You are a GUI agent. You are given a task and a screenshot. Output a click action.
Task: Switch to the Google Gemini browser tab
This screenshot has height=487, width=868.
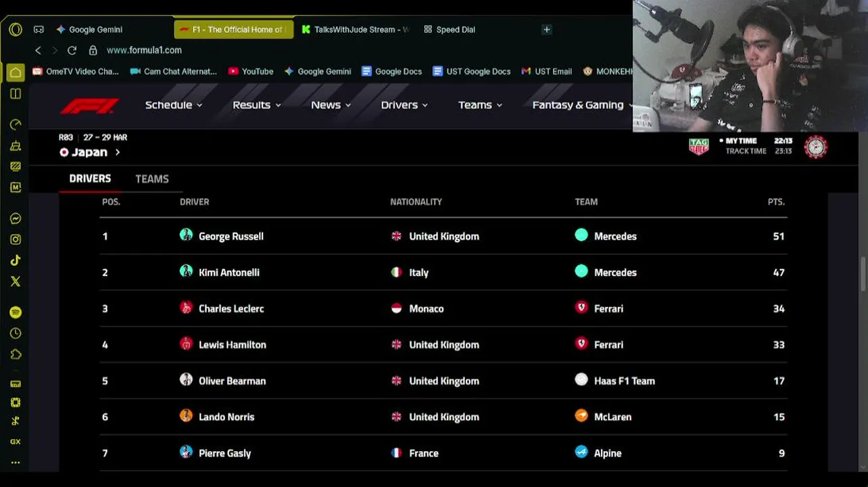[x=89, y=30]
